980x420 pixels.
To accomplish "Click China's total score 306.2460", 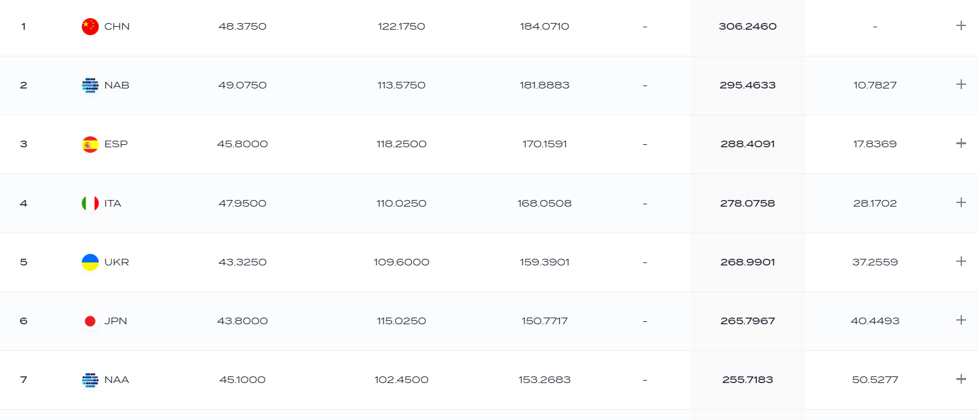I will coord(748,27).
